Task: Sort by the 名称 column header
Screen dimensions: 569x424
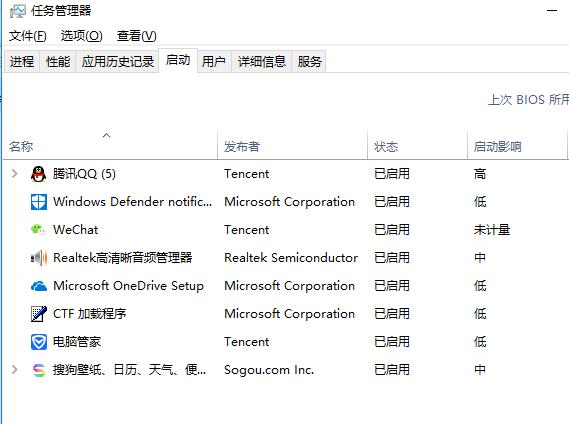Action: [21, 147]
